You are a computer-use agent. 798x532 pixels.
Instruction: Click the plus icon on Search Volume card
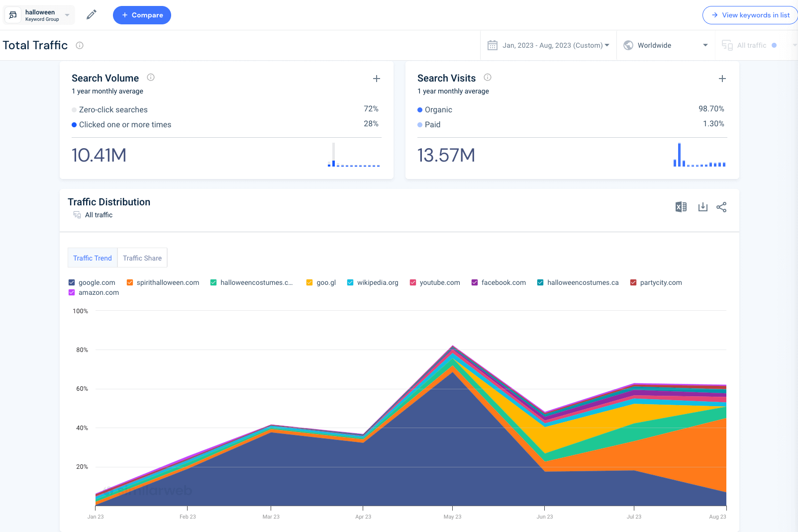coord(377,79)
